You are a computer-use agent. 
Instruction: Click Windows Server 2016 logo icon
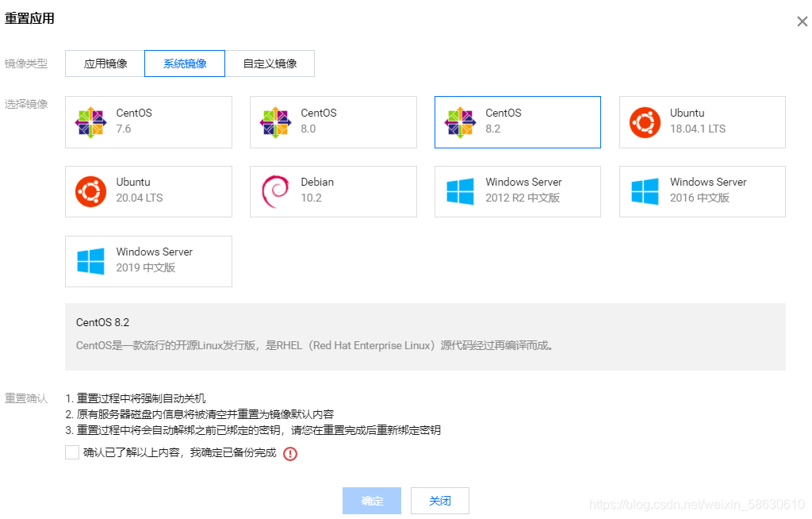[x=645, y=191]
